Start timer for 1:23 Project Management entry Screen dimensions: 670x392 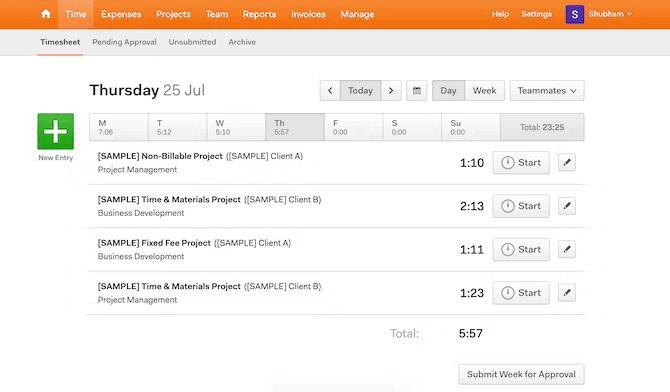(x=521, y=293)
